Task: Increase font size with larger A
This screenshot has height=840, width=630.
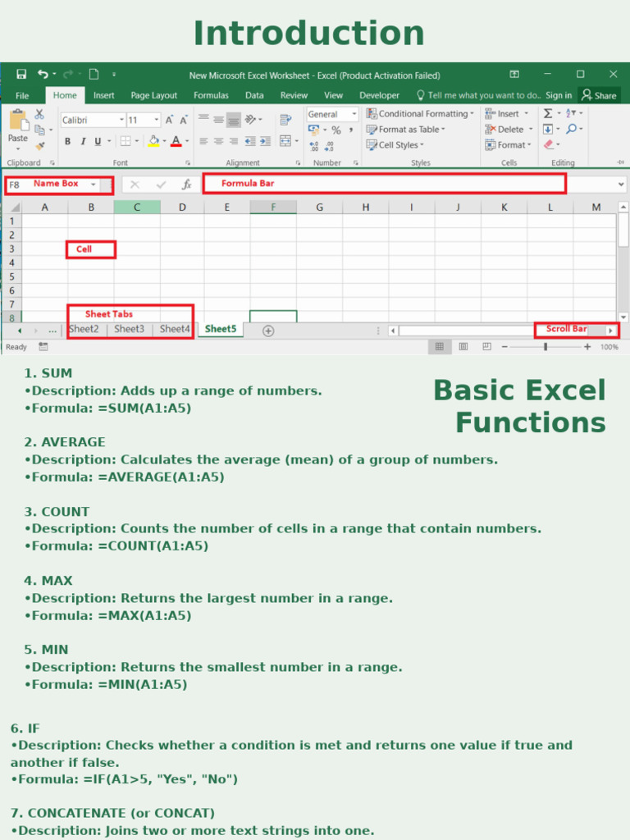Action: click(169, 120)
